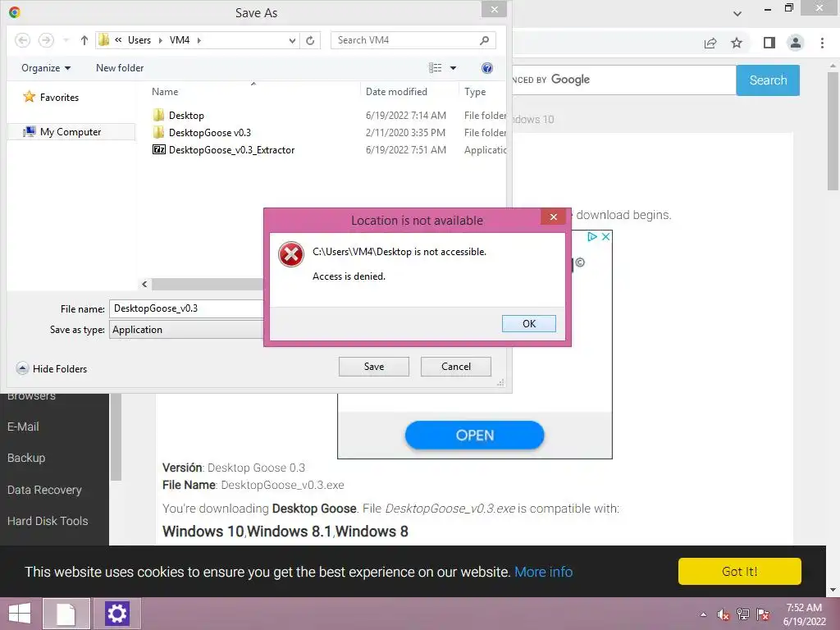Select the DesktopGoose v0.3 folder

click(x=328, y=132)
